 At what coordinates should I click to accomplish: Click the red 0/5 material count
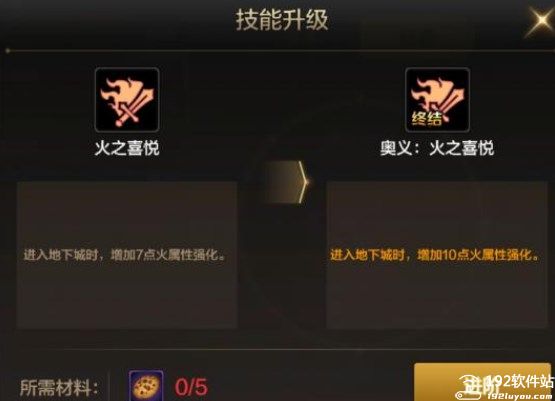tap(191, 387)
